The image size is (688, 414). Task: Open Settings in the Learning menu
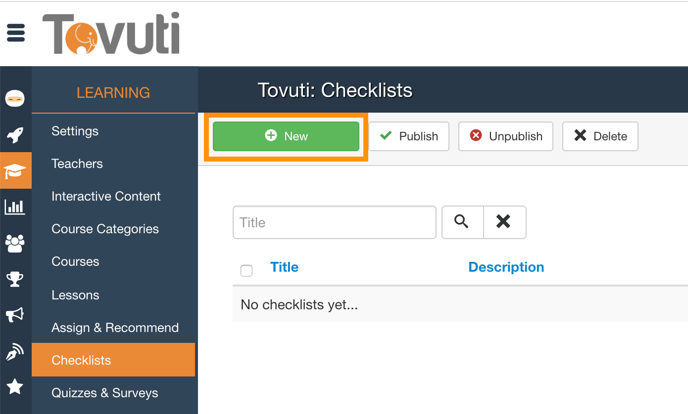point(75,131)
